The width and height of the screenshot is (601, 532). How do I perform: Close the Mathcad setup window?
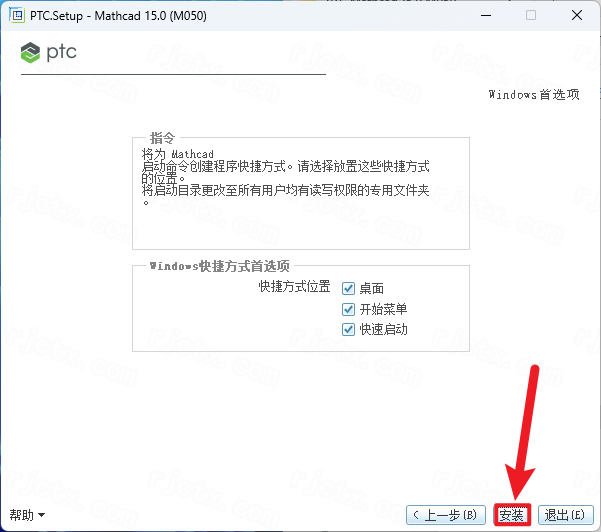pyautogui.click(x=577, y=15)
